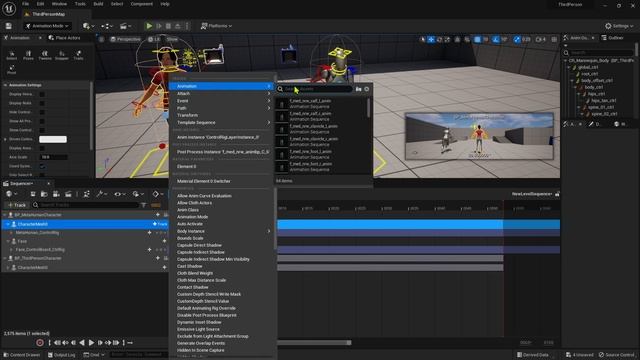Select the Poses tool in Animation panel
The width and height of the screenshot is (640, 360).
point(28,56)
